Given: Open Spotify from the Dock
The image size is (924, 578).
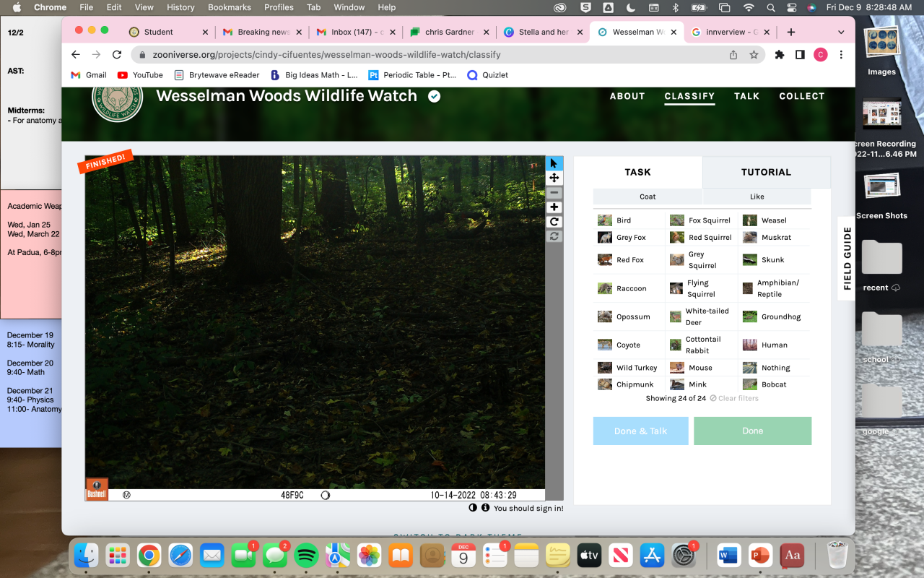Looking at the screenshot, I should 307,555.
